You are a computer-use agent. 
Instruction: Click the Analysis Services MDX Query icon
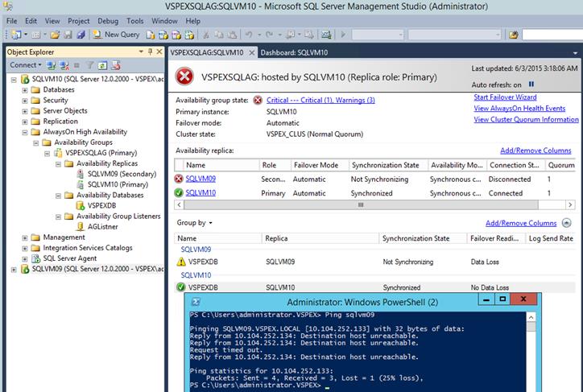163,35
